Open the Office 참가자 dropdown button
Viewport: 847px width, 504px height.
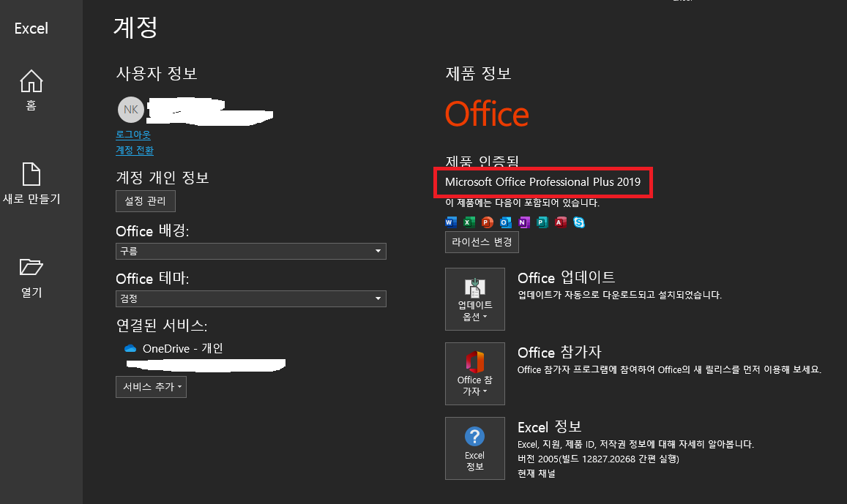pyautogui.click(x=475, y=373)
